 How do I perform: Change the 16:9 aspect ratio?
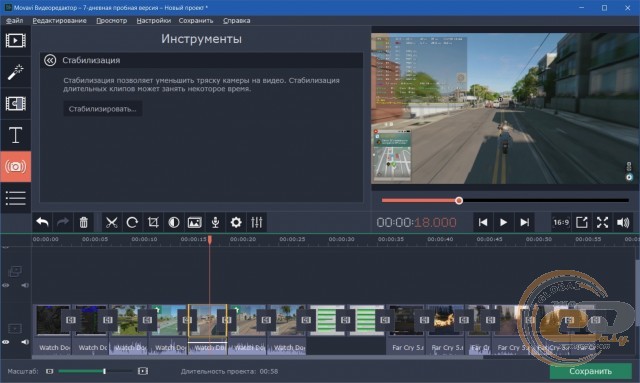[x=561, y=223]
